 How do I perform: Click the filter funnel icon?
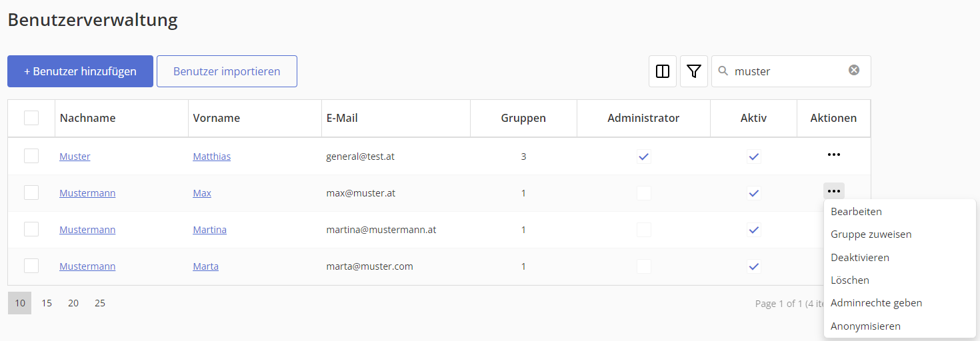(694, 71)
